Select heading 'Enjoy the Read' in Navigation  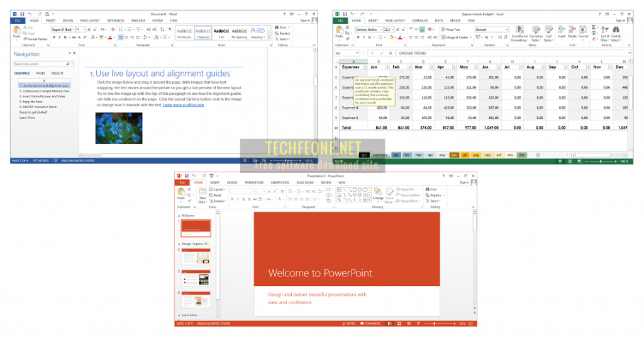coord(31,102)
